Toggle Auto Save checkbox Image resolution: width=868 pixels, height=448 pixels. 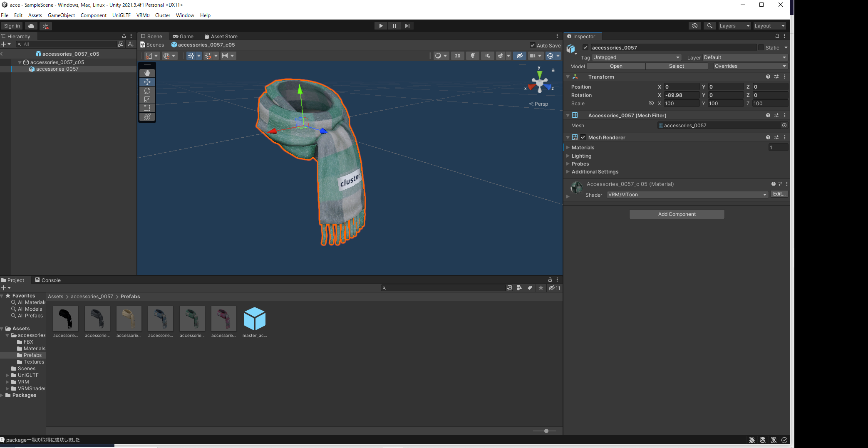tap(533, 45)
